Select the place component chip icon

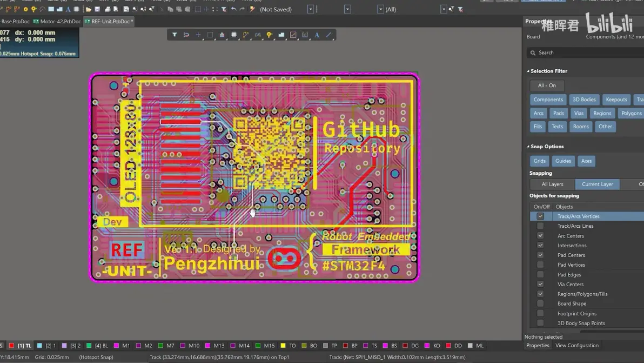tap(234, 35)
